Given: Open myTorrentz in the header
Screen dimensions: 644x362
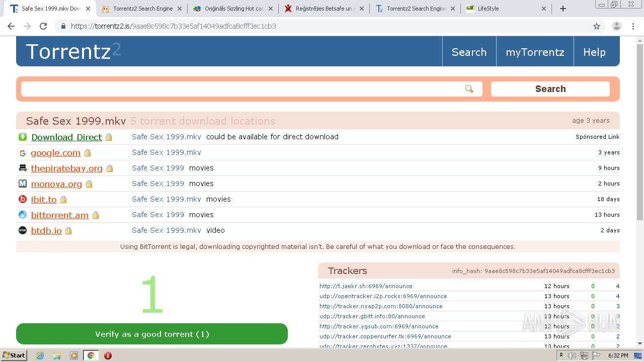Looking at the screenshot, I should click(x=535, y=52).
